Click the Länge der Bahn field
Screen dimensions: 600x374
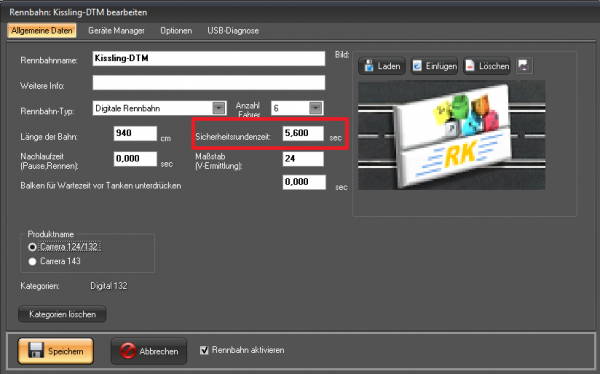[135, 133]
